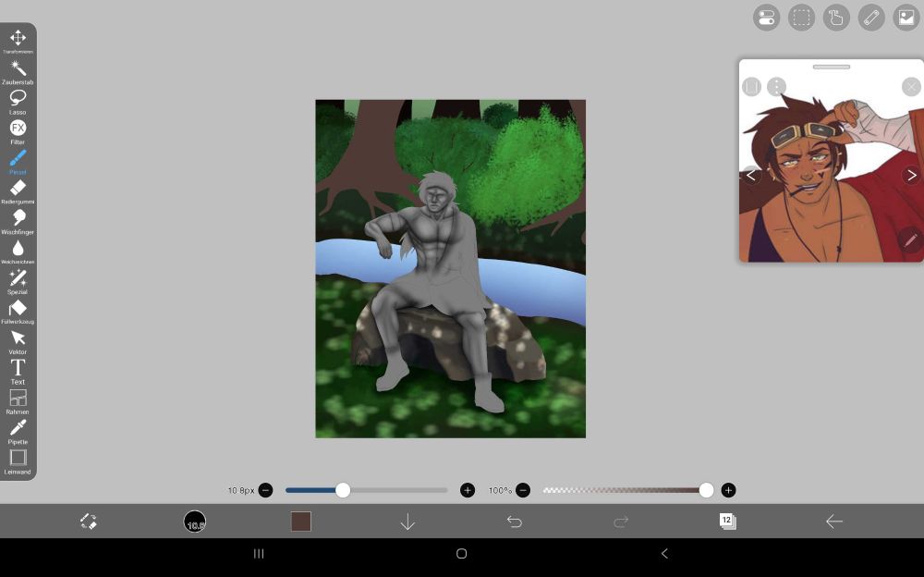Image resolution: width=924 pixels, height=577 pixels.
Task: Hide the bottom toolbar via the down arrow
Action: pyautogui.click(x=407, y=522)
